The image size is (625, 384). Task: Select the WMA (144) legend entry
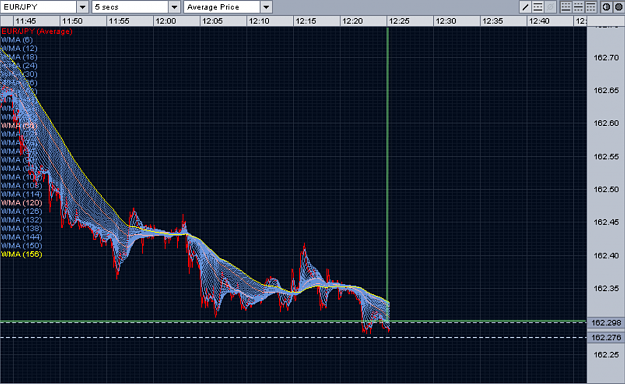coord(22,237)
